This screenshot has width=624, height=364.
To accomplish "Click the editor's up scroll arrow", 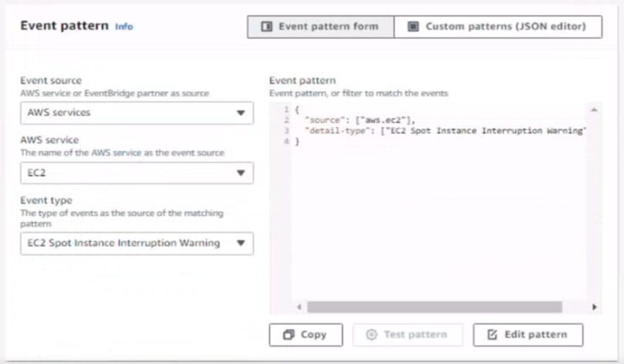I will (x=594, y=110).
